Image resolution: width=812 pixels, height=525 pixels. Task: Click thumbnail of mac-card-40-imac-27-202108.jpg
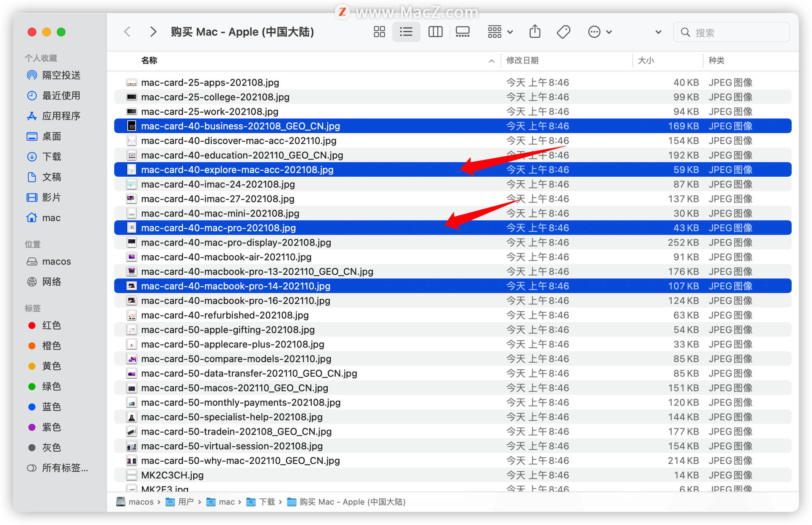[132, 199]
